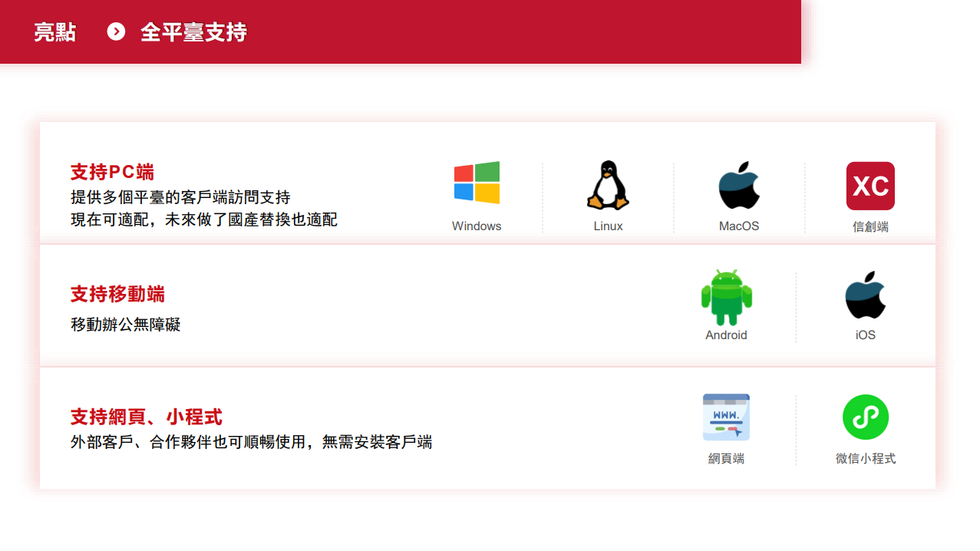Click the 支持網頁、小程式 heading

(147, 417)
